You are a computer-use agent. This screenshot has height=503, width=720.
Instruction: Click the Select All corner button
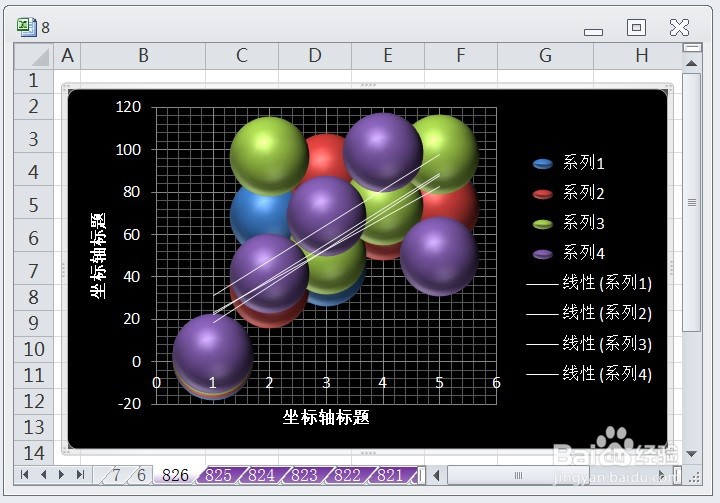pyautogui.click(x=34, y=56)
